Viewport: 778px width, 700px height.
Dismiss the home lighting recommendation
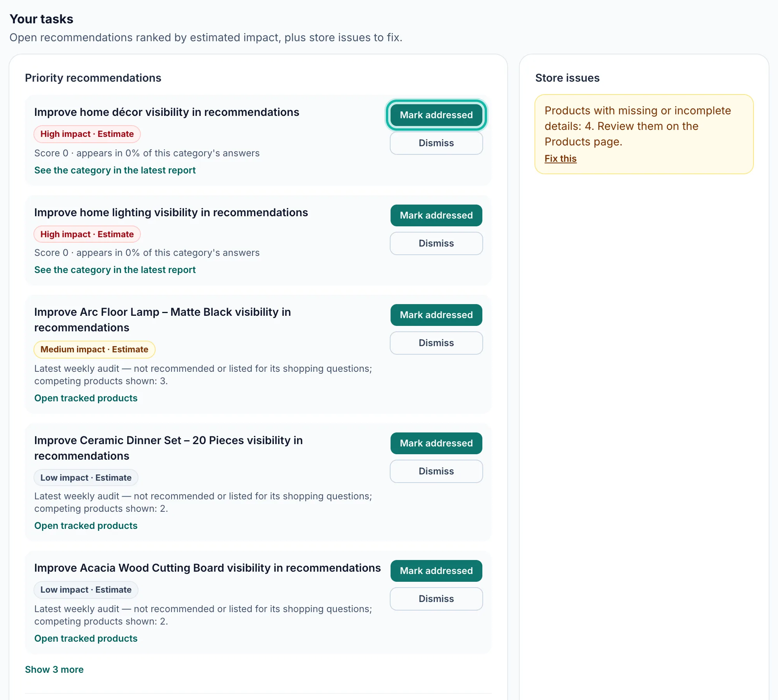[x=436, y=243]
